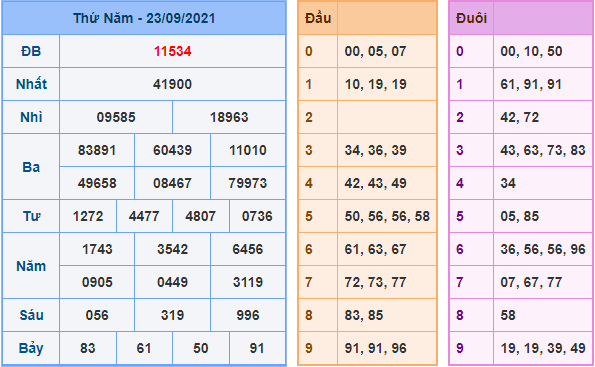Select Đuôi value '34'
The height and width of the screenshot is (367, 595).
point(508,183)
